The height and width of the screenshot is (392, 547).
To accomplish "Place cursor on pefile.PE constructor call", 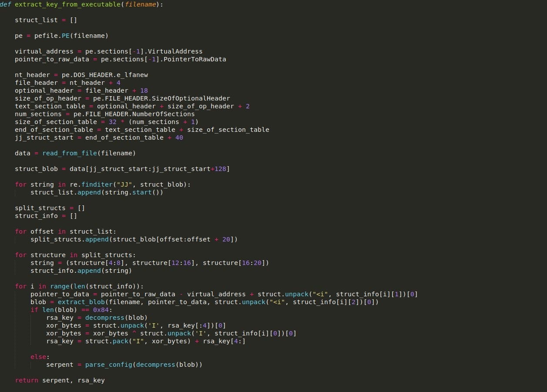I will click(66, 36).
